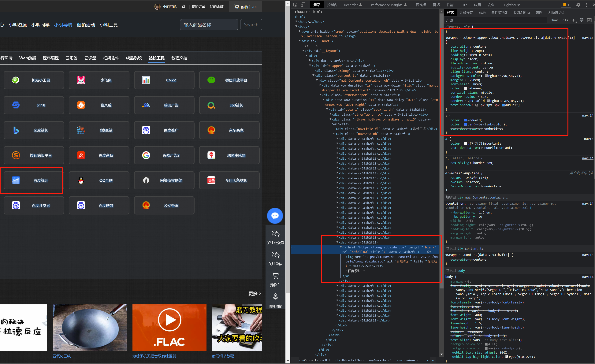
Task: Click the styles 过滤 filter field
Action: [496, 20]
